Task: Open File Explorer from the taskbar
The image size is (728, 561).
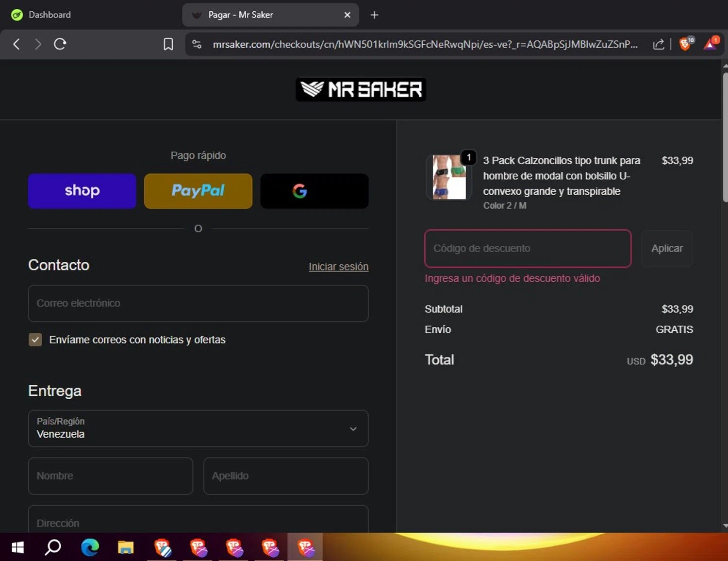Action: tap(126, 547)
